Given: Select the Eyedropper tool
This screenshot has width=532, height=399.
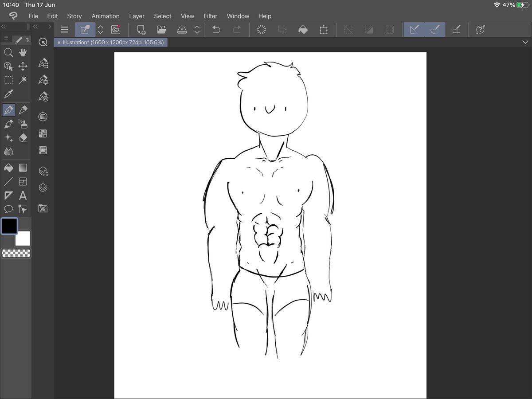Looking at the screenshot, I should [x=8, y=94].
